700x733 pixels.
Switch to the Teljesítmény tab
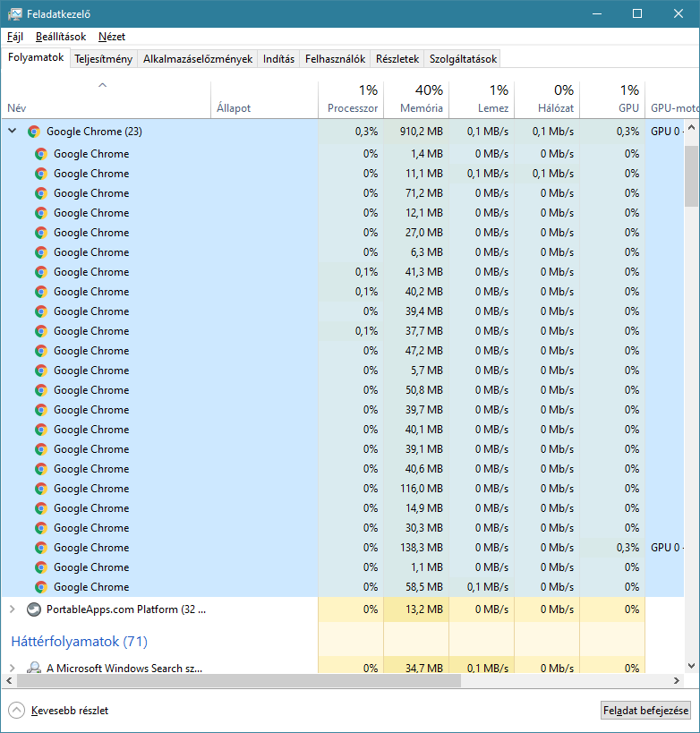coord(103,59)
